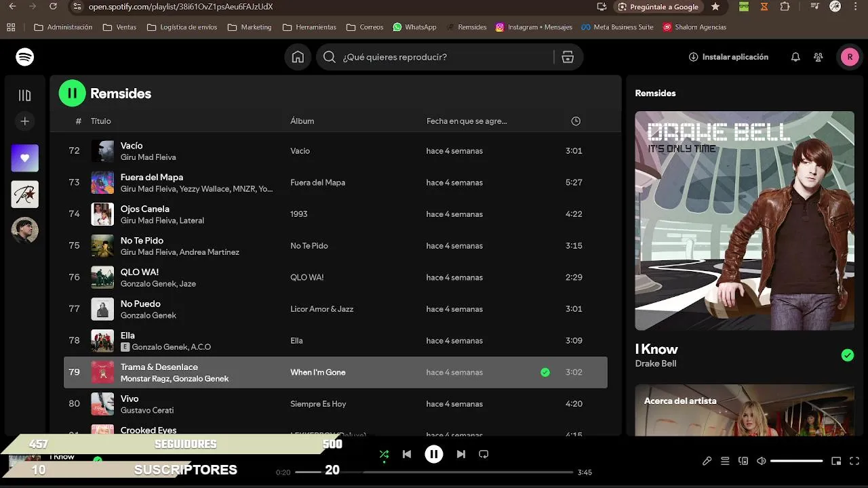Viewport: 868px width, 488px height.
Task: Open Herramientas bookmark folder
Action: [309, 27]
